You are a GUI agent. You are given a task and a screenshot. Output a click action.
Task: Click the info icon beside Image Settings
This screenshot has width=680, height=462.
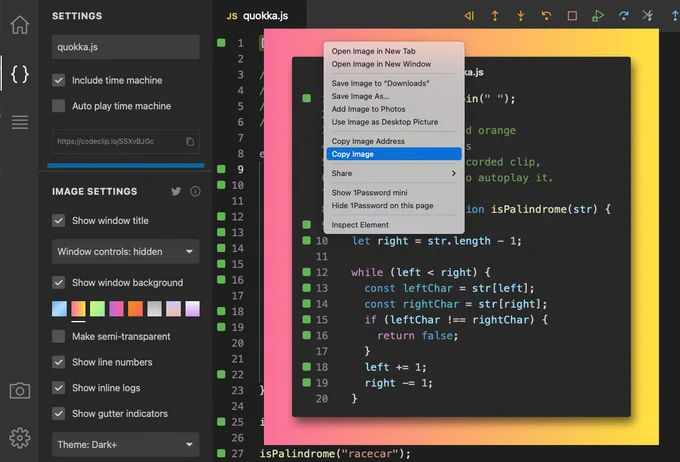coord(195,191)
